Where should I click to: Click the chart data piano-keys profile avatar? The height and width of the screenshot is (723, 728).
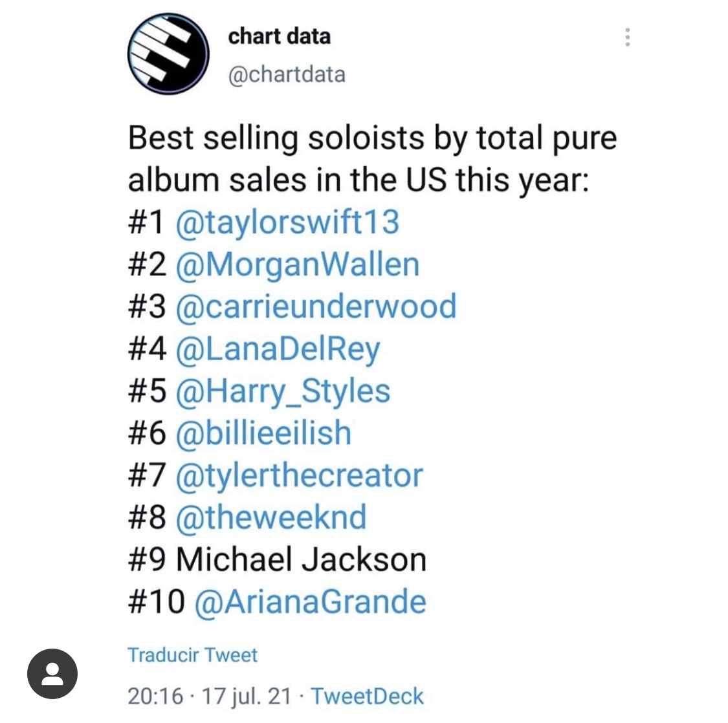[168, 53]
